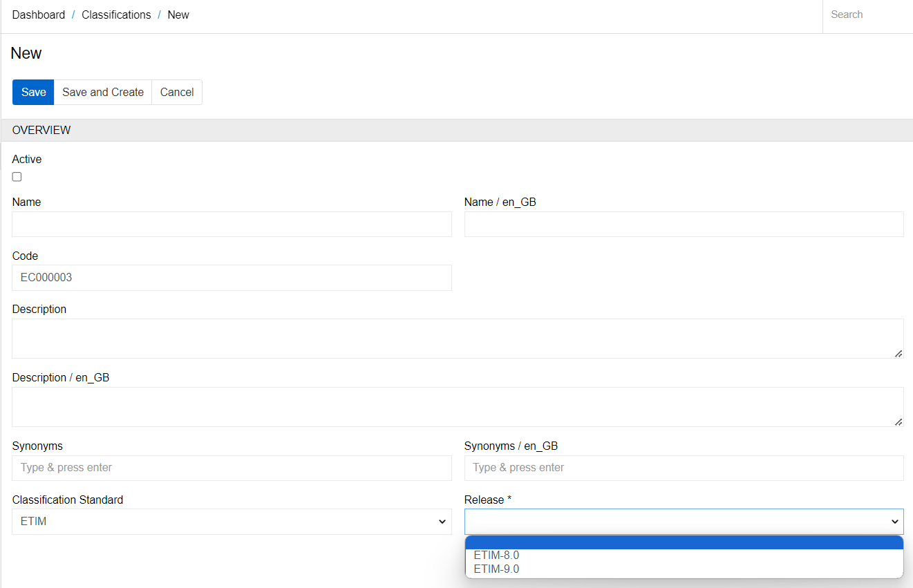Viewport: 913px width, 588px height.
Task: Click the Save and Create button
Action: pos(103,92)
